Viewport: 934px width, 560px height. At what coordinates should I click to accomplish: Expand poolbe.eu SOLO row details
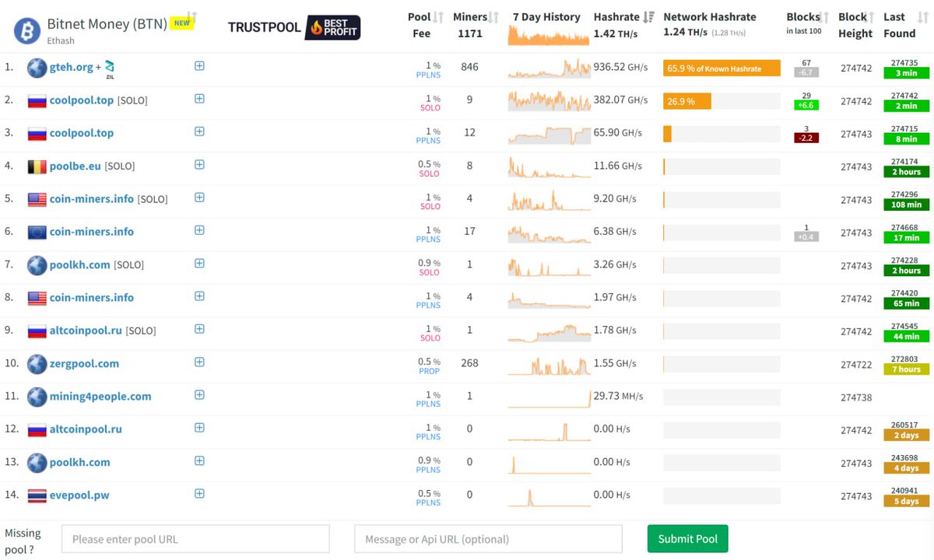coord(199,165)
